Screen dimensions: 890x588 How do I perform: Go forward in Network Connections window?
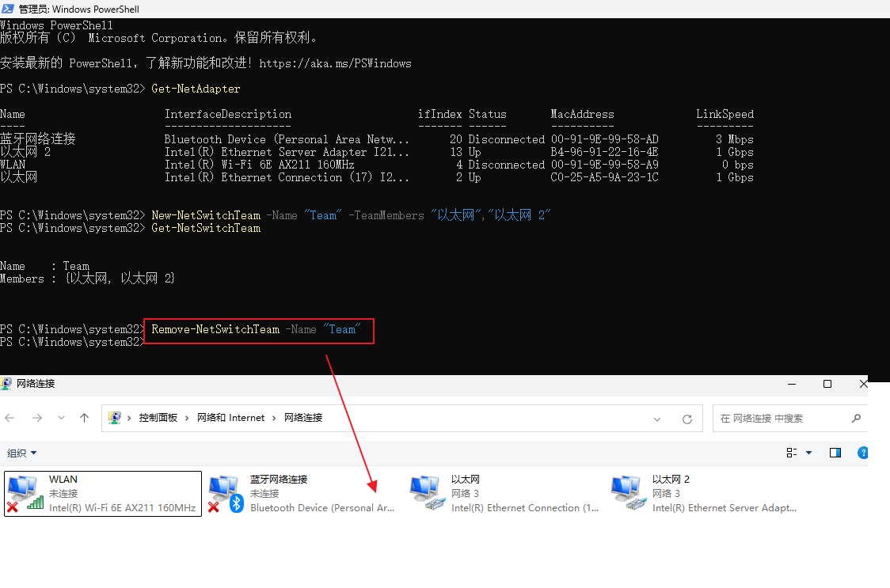tap(37, 419)
